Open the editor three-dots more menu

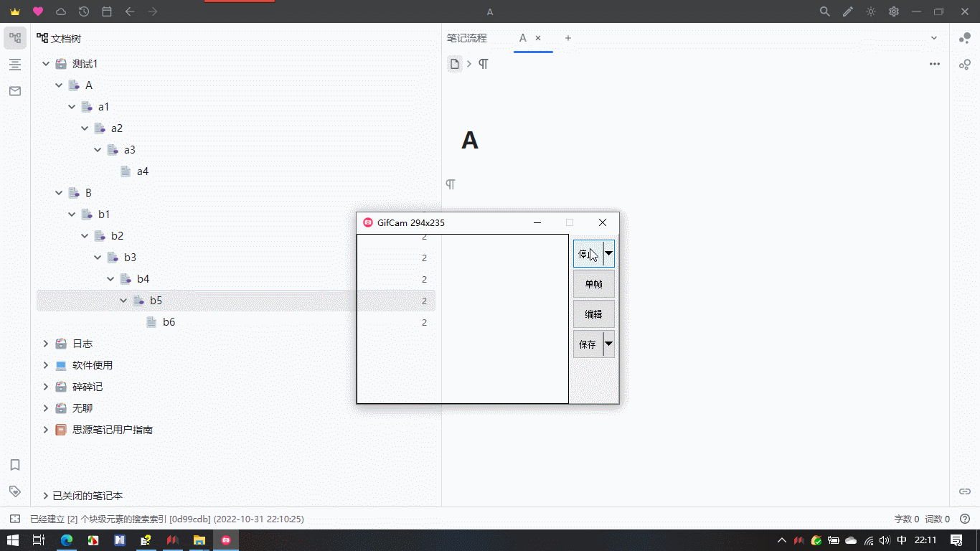935,64
